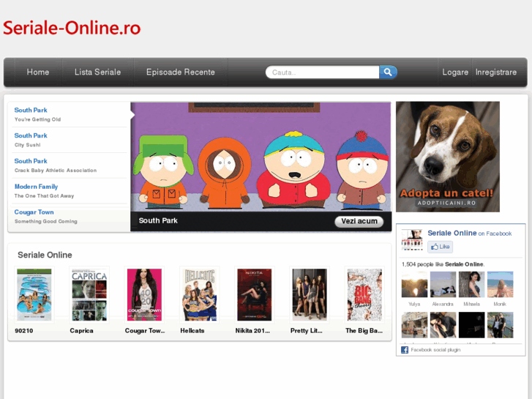Click the Facebook logo icon in plugin footer
This screenshot has width=532, height=399.
(405, 350)
